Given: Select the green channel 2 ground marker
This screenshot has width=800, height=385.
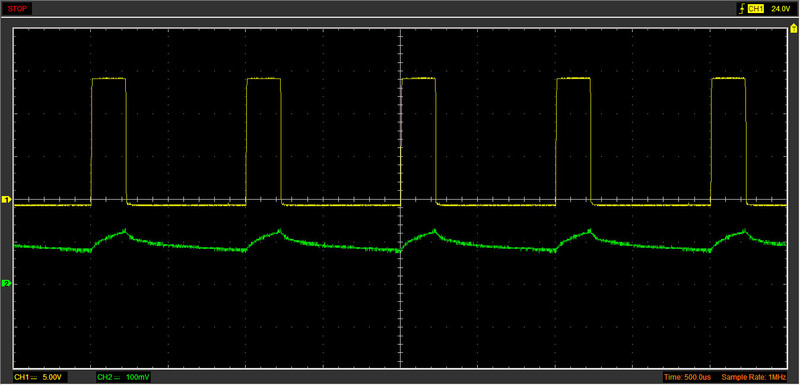Looking at the screenshot, I should coord(6,283).
